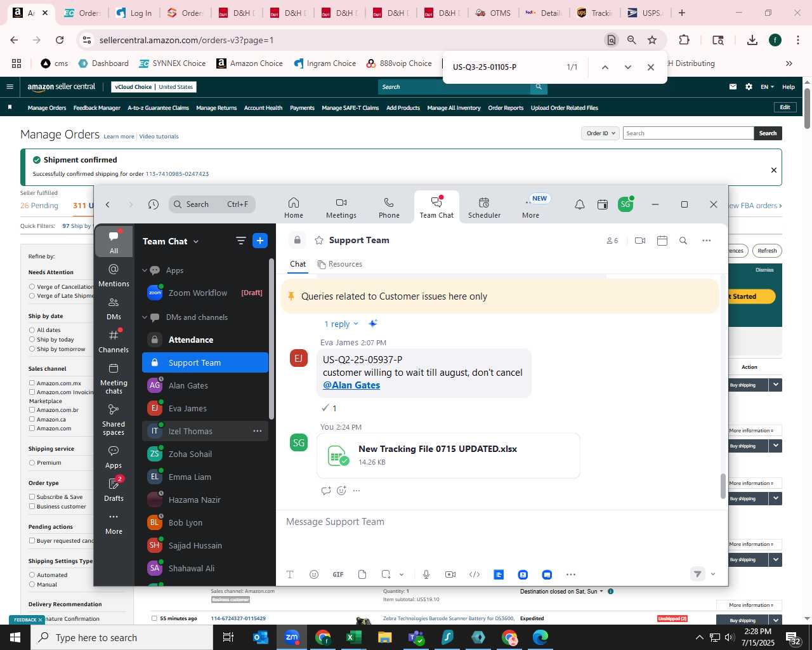Open Support Team members list

(x=612, y=241)
